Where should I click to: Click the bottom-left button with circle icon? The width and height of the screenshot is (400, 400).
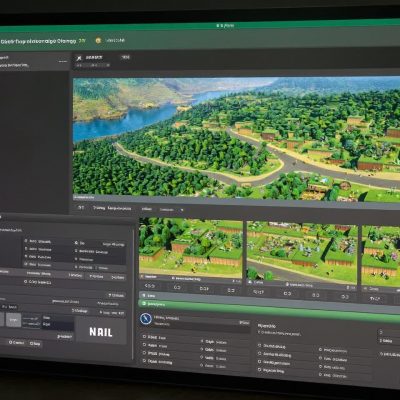[16, 342]
